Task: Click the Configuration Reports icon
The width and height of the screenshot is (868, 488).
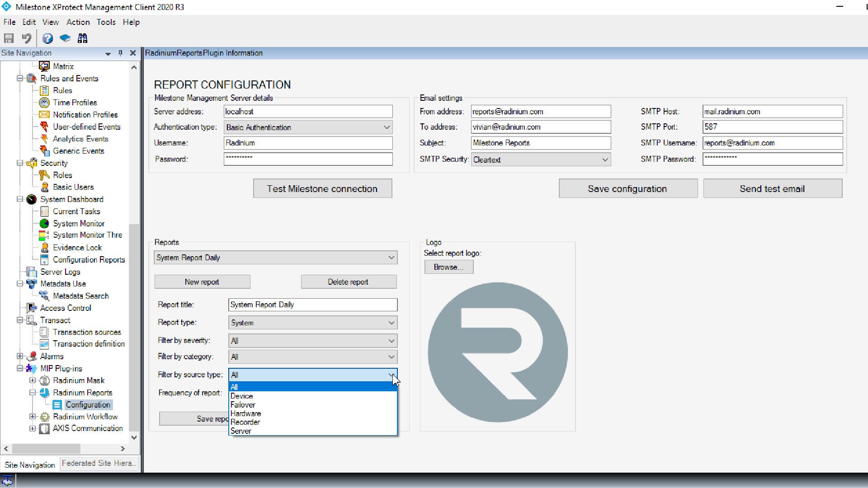Action: coord(44,260)
